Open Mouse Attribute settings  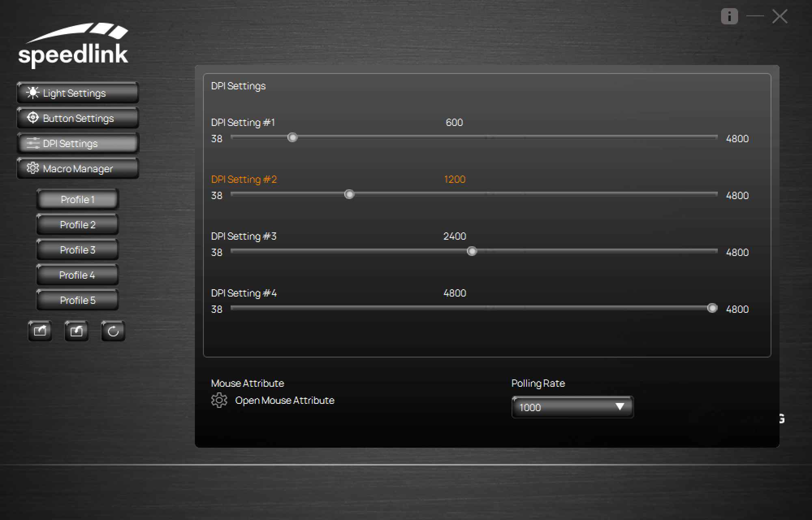pos(285,400)
